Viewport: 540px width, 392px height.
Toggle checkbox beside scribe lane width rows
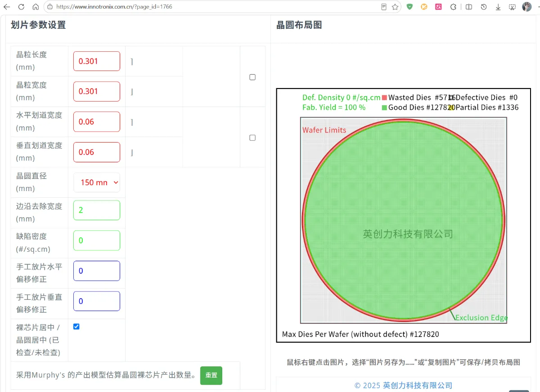252,138
